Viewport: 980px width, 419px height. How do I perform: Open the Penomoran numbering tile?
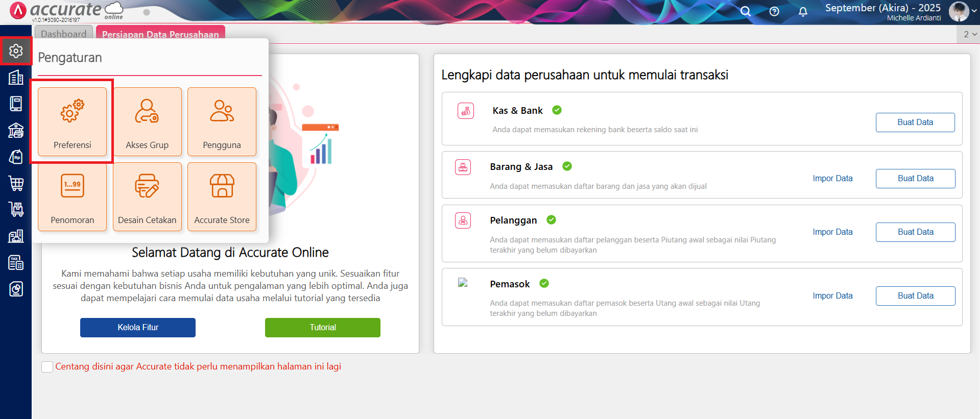[72, 196]
